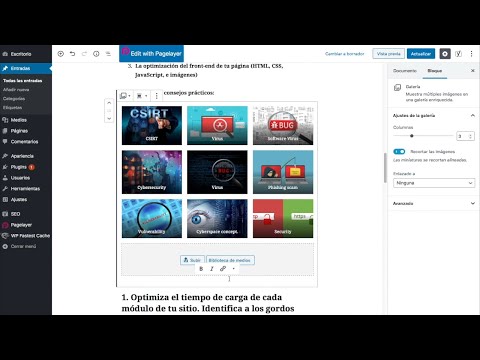Open the settings gear panel
This screenshot has width=480, height=360.
[x=445, y=54]
